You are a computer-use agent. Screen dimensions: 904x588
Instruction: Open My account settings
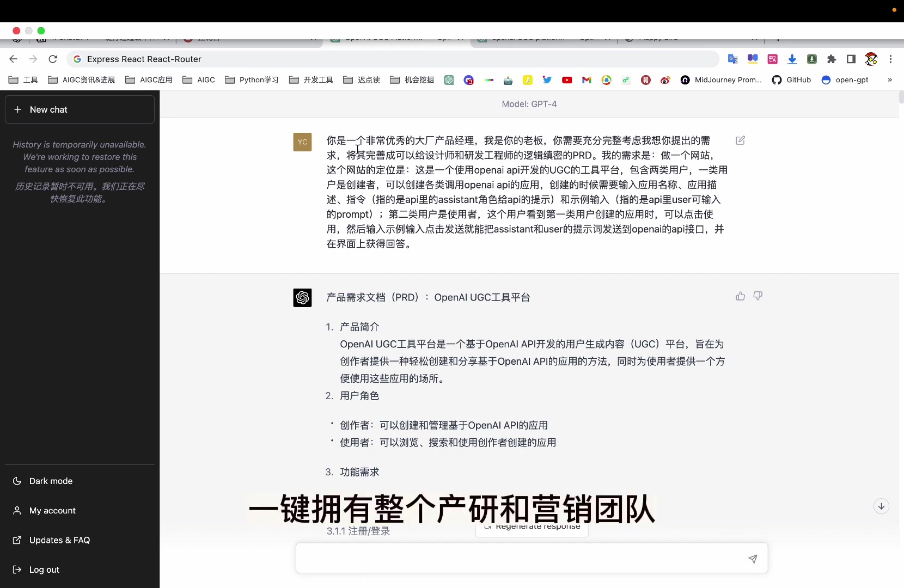80,511
